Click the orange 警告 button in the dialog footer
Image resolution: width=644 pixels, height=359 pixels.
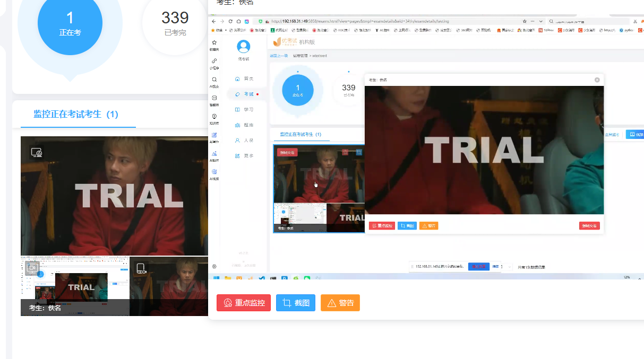tap(340, 303)
